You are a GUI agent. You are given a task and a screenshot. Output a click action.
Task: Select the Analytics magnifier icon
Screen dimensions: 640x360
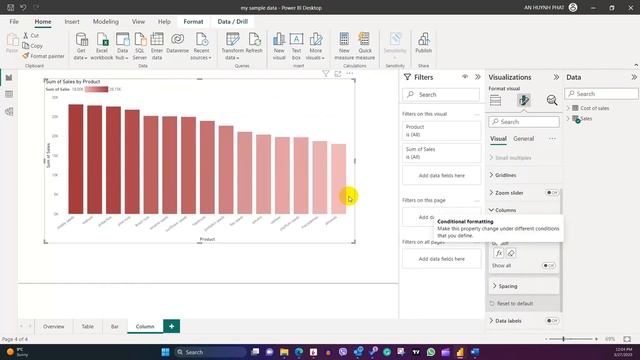click(552, 100)
